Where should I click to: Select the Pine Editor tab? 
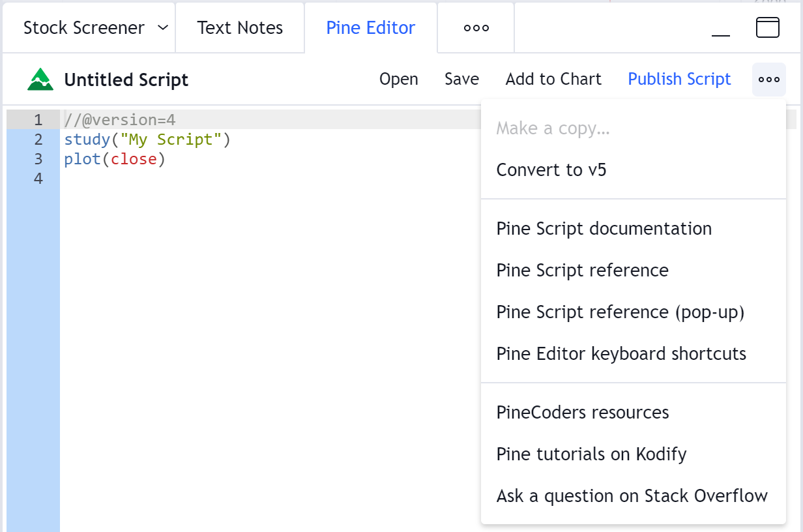click(x=370, y=28)
